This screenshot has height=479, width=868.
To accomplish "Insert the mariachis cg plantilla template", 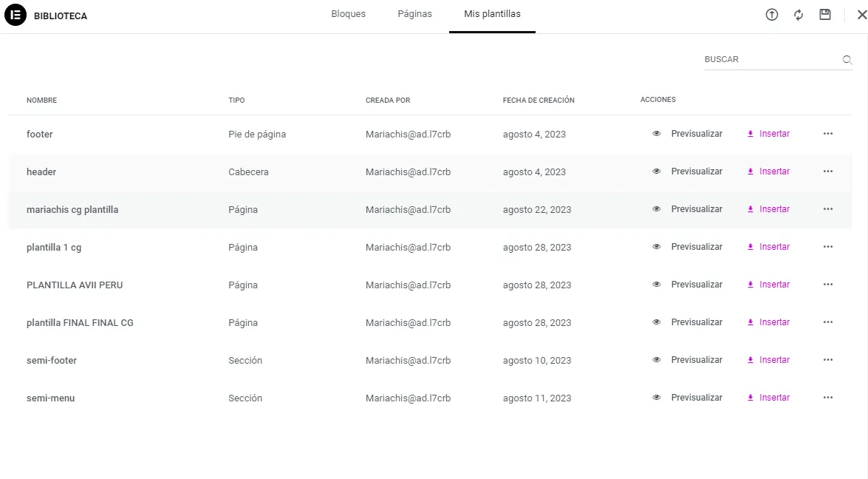I will [x=768, y=208].
